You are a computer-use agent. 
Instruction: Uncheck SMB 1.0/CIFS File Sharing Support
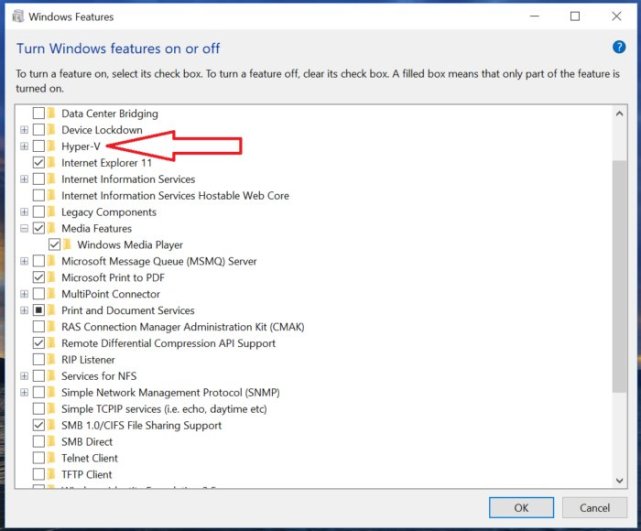(38, 425)
